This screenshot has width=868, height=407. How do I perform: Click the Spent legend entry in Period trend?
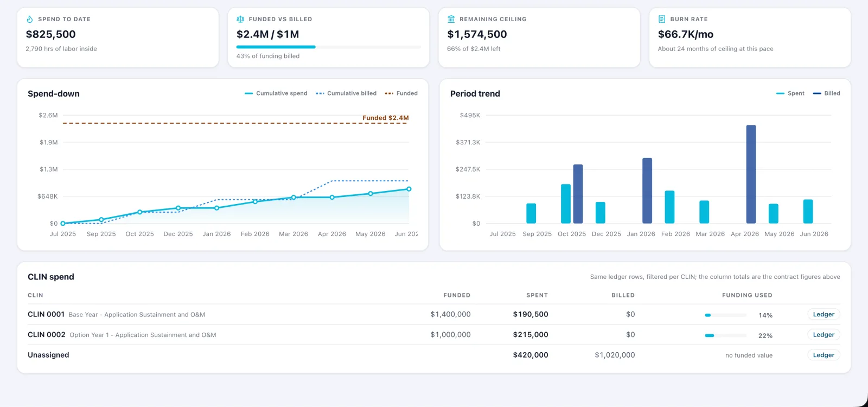(790, 93)
